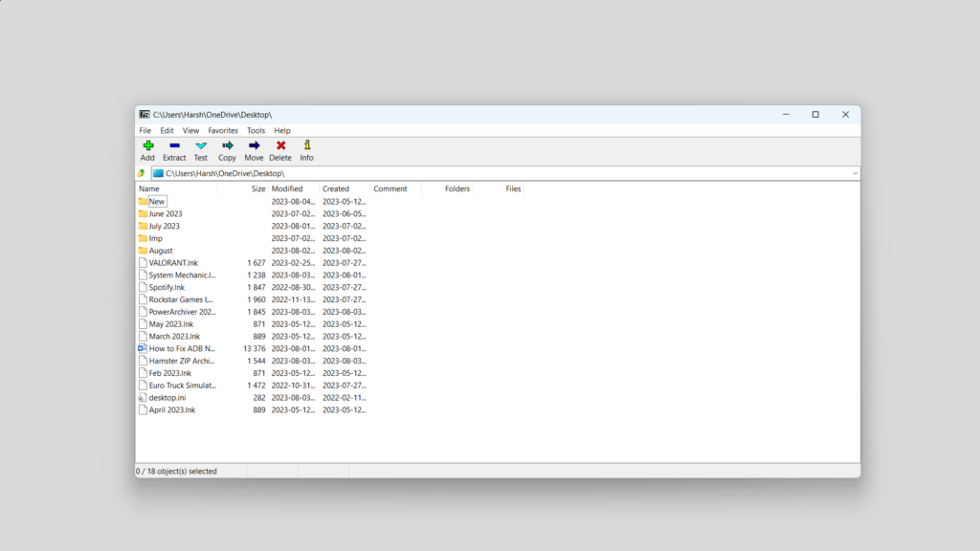Open the Favorites menu

point(223,130)
